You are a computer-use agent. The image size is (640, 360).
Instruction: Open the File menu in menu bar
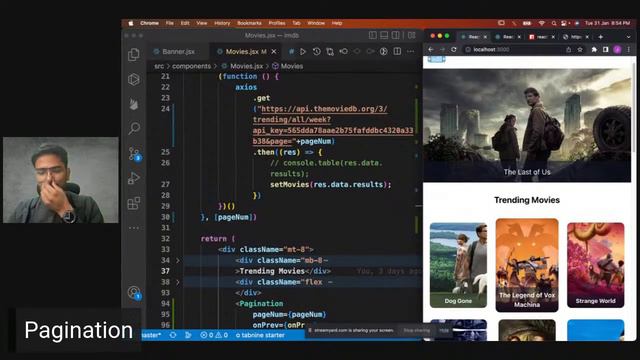click(170, 23)
